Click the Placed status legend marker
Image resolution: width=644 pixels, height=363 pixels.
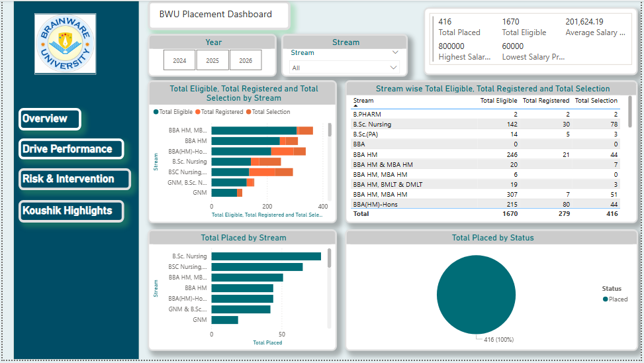(x=605, y=299)
